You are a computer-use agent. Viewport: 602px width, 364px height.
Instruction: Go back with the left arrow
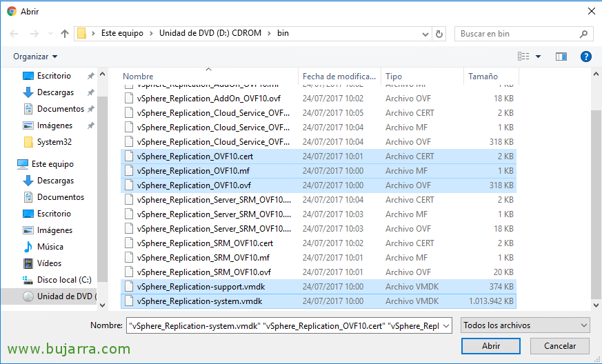[x=14, y=34]
